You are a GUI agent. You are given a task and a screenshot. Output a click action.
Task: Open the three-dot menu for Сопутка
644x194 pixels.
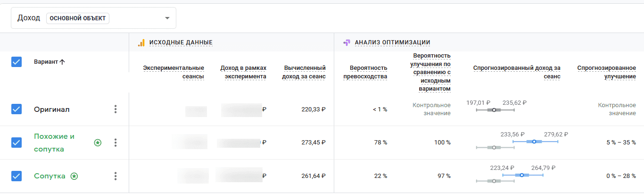[x=116, y=176]
